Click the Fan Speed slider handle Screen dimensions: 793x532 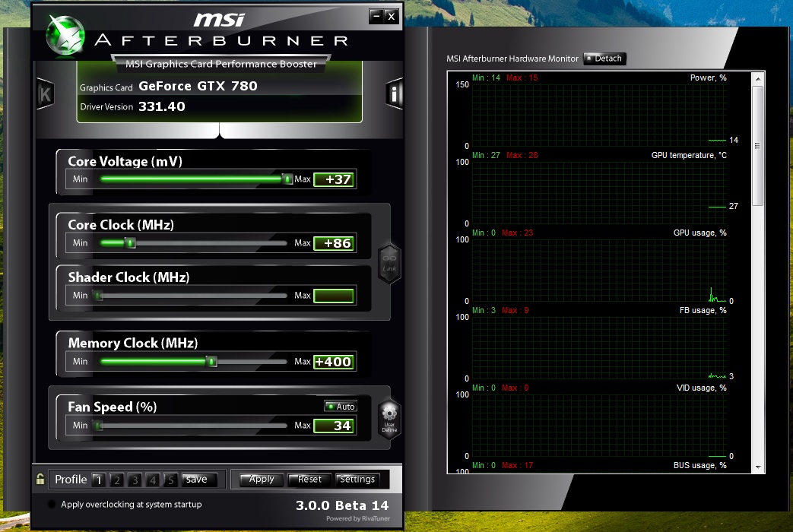pyautogui.click(x=98, y=426)
